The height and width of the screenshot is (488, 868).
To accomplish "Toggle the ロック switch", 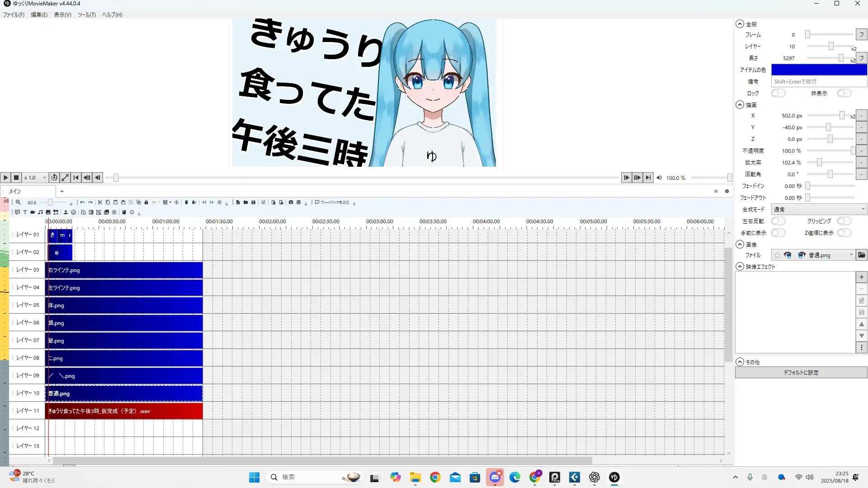I will (x=778, y=93).
